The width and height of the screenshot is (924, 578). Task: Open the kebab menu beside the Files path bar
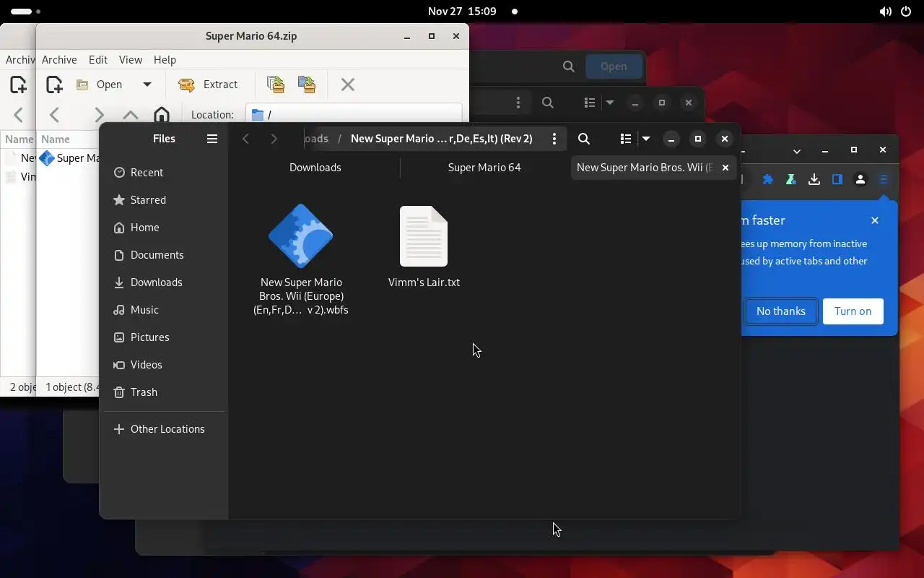click(x=554, y=139)
